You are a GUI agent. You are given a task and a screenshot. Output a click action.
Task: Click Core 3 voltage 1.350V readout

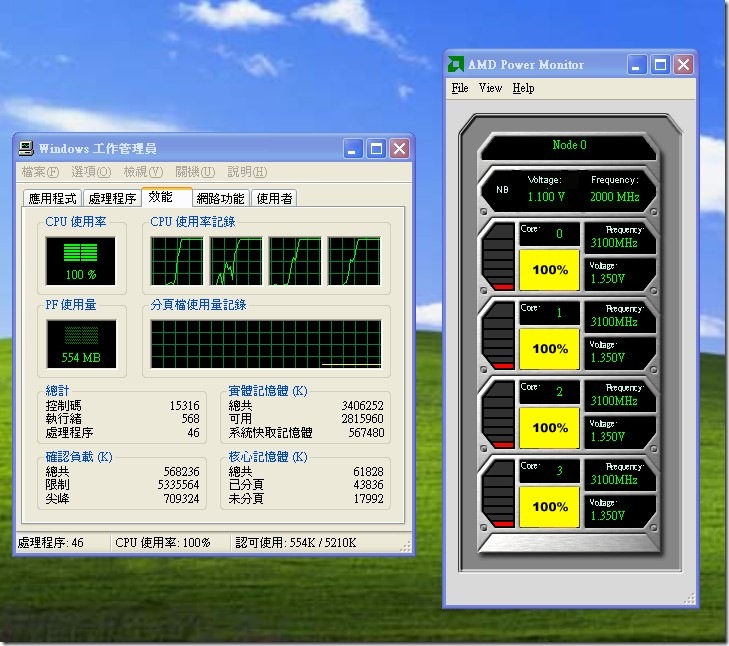point(607,516)
